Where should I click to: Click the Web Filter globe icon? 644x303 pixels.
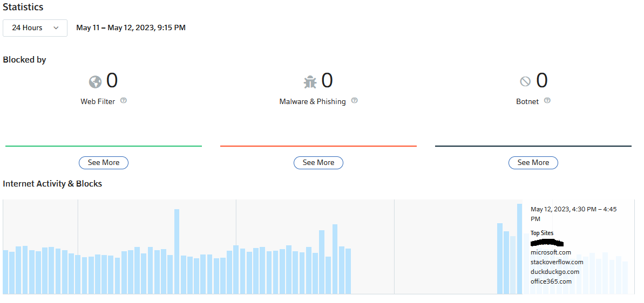[x=95, y=82]
